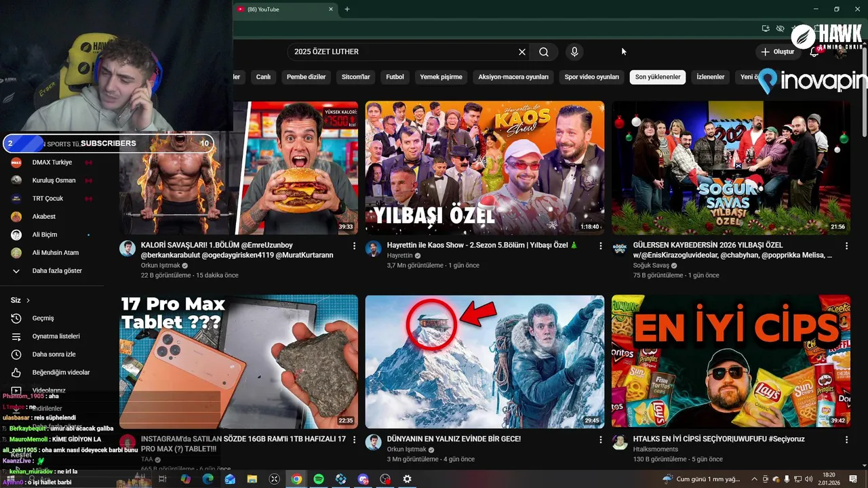Open Soğuk Savaş channel avatar icon
The height and width of the screenshot is (488, 868).
(x=620, y=248)
